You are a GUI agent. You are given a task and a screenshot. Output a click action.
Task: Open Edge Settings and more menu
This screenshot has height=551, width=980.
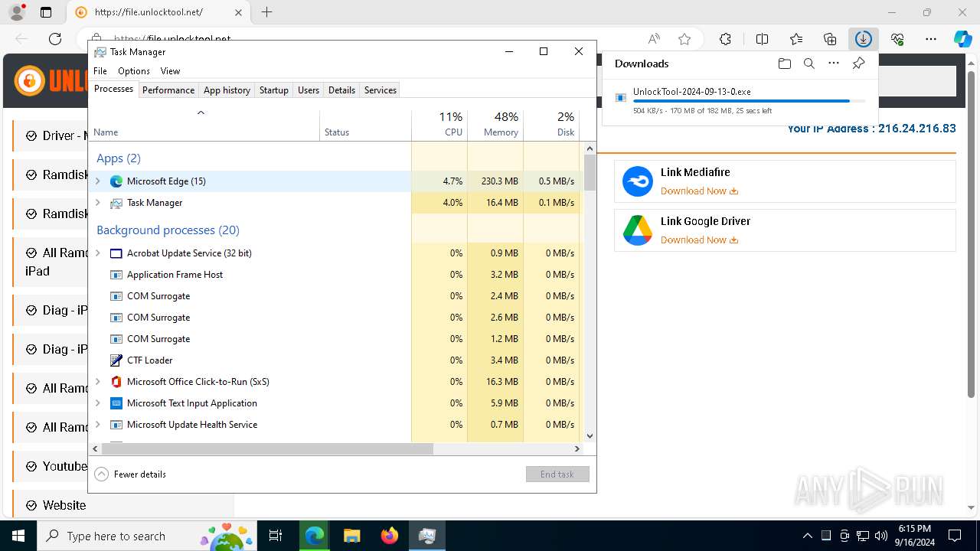[x=931, y=39]
